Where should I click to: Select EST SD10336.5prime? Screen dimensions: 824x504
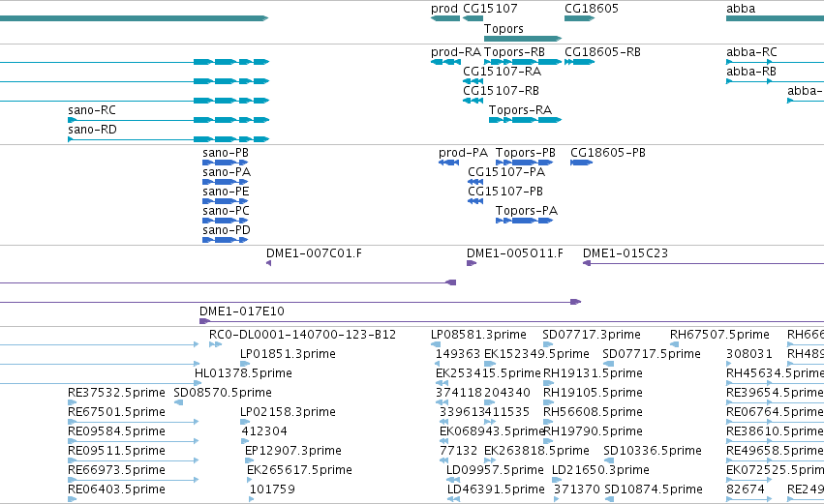[608, 461]
